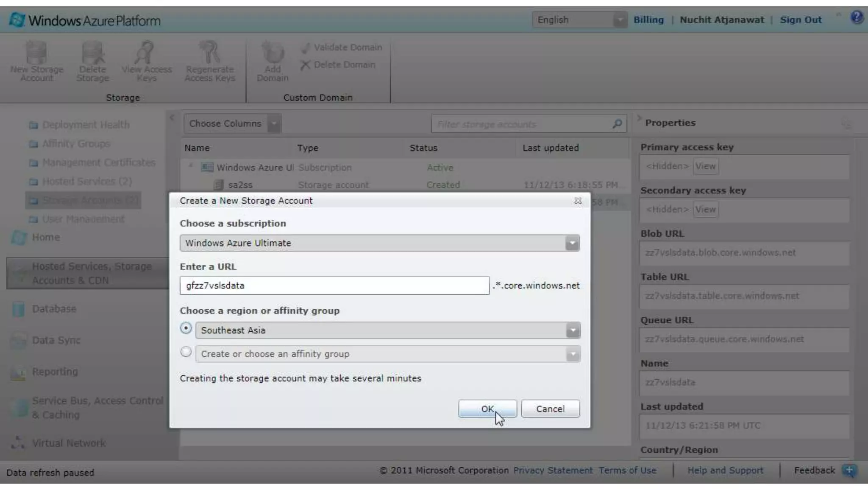Open the Database section in the sidebar
Screen dimensions: 868x490
54,309
